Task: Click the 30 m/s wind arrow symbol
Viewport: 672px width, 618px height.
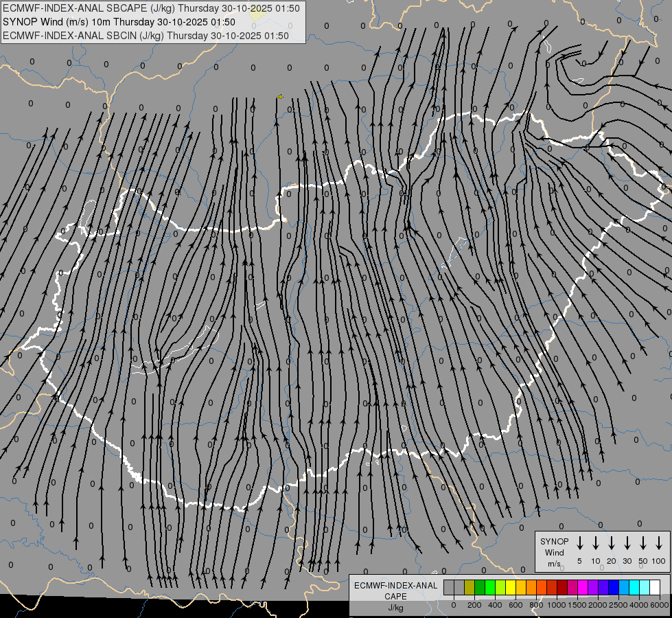Action: (627, 543)
